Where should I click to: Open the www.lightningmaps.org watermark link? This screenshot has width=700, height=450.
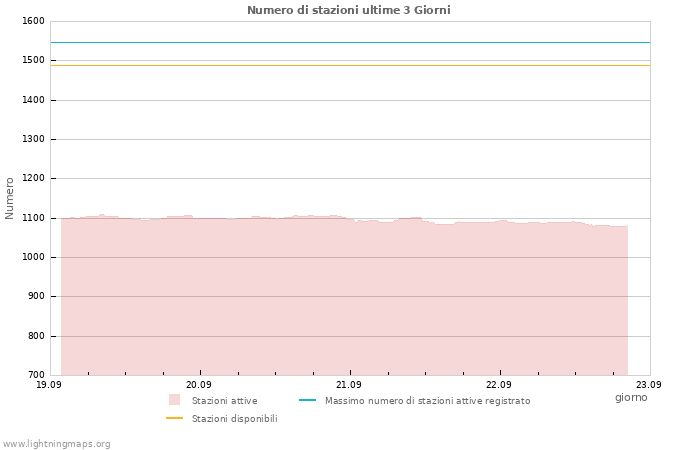click(56, 444)
